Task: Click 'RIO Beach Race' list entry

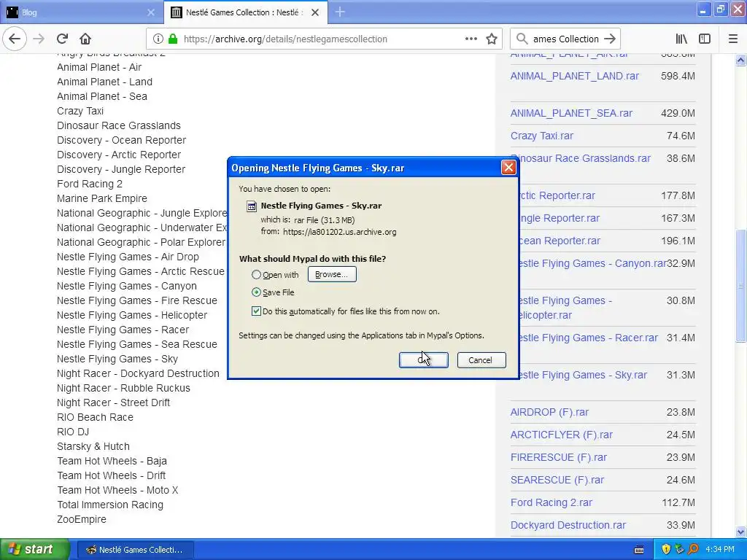Action: pos(96,417)
